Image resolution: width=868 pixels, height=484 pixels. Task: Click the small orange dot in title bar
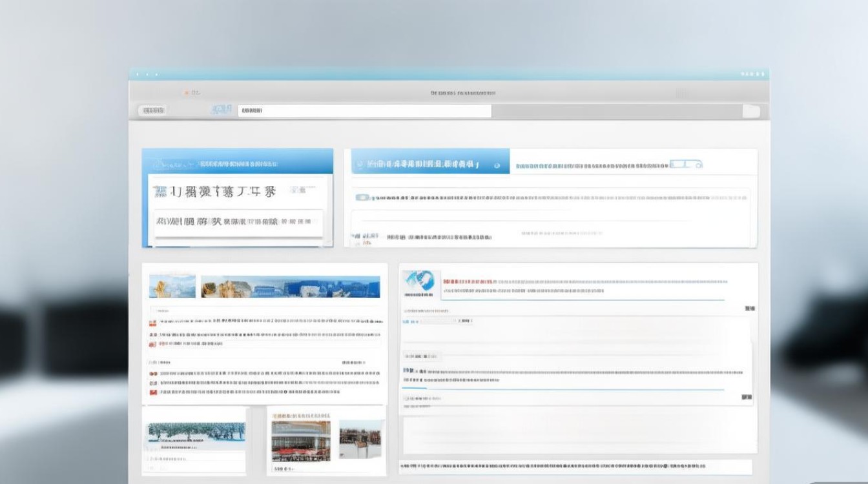(187, 93)
